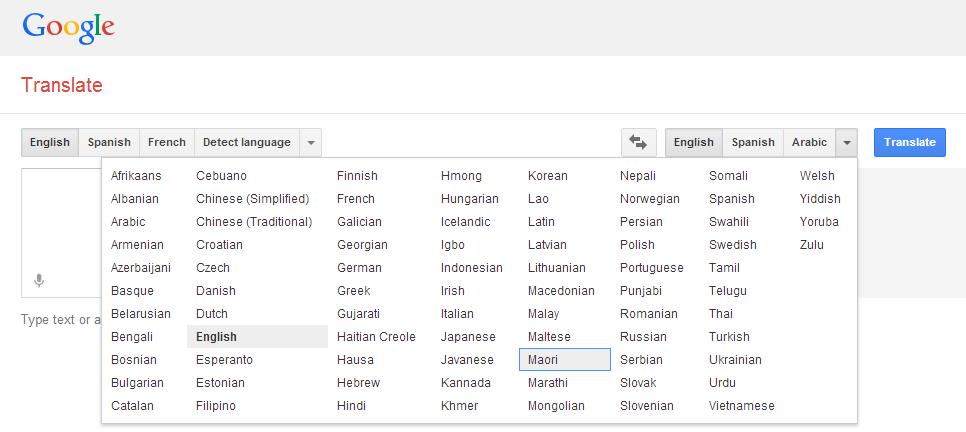Choose Cebuano in the language list
This screenshot has height=432, width=966.
221,176
